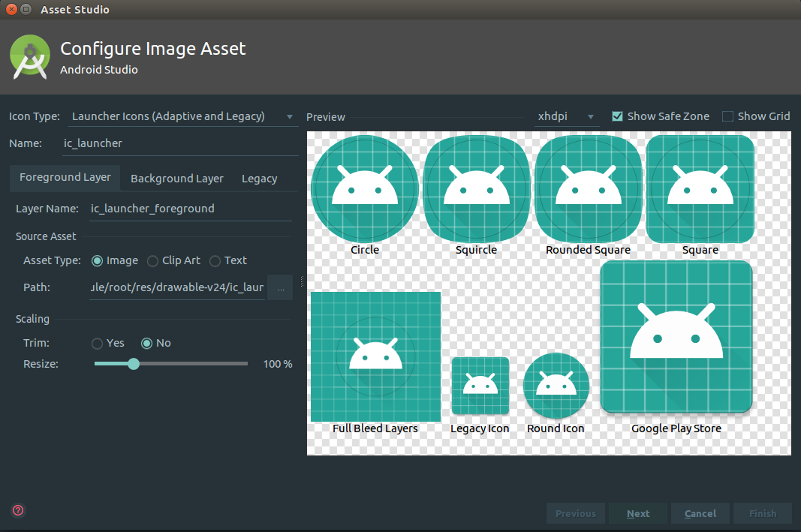This screenshot has width=801, height=532.
Task: Open the xhdpi density dropdown
Action: [566, 116]
